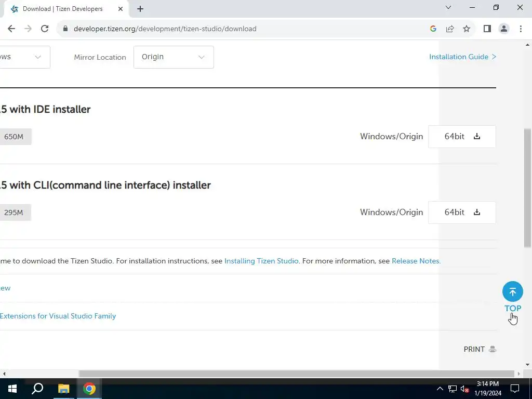
Task: Bookmark this page with the star
Action: 467,29
